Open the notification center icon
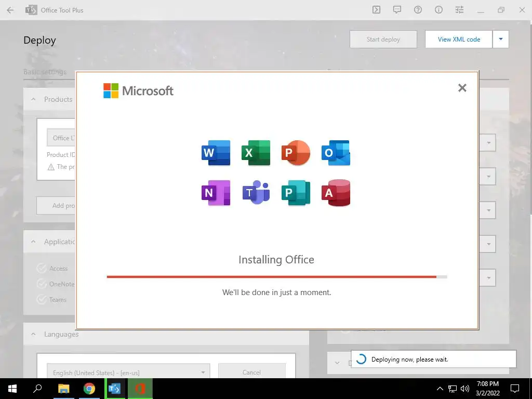Screen dimensions: 532x399 (x=515, y=389)
